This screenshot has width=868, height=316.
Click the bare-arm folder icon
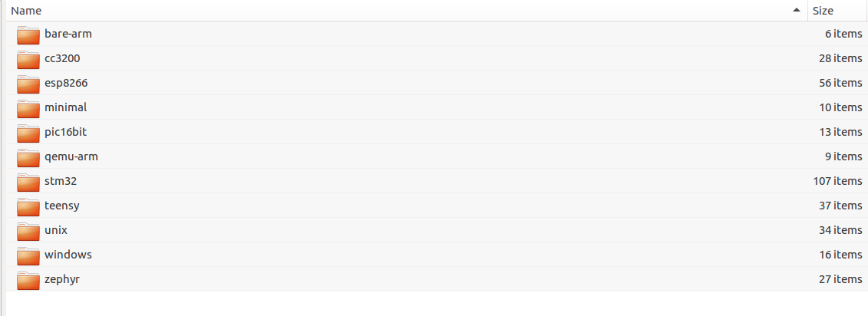click(28, 35)
